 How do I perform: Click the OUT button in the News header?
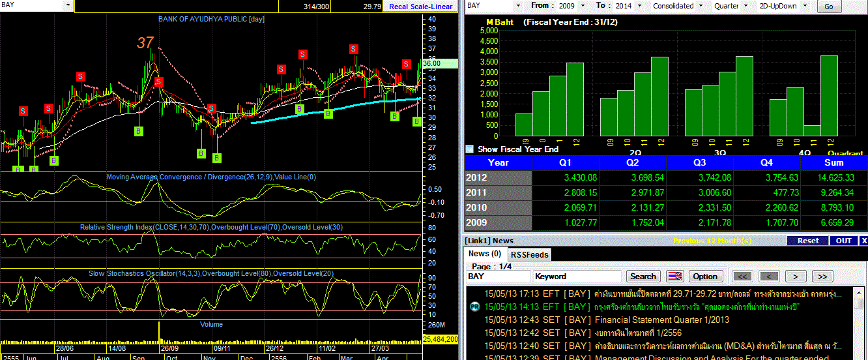pyautogui.click(x=843, y=241)
